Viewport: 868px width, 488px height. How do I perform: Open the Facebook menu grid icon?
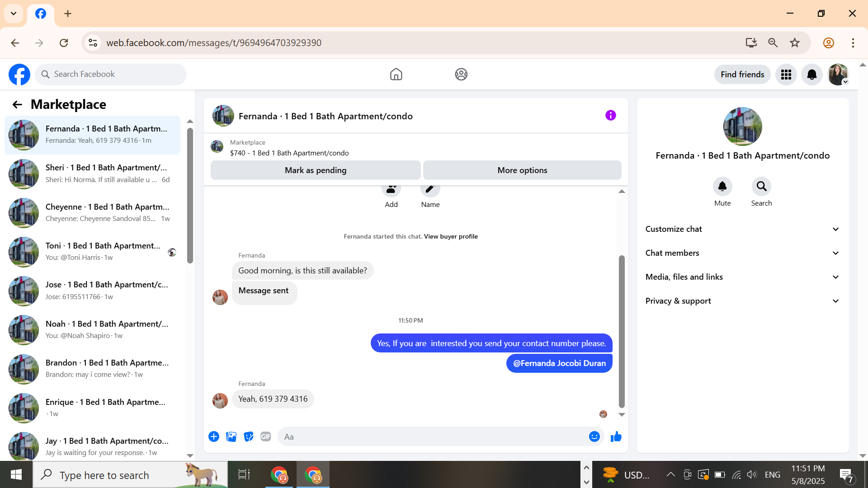click(786, 75)
